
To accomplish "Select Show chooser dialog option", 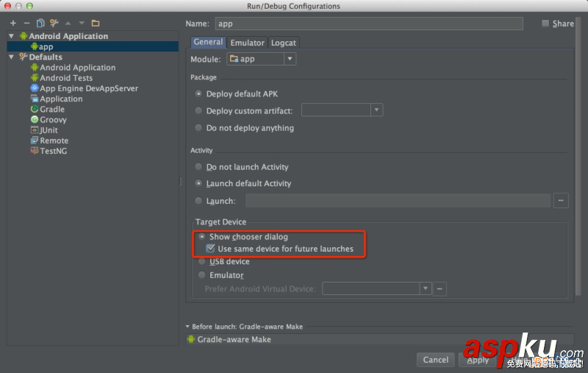I will [201, 237].
